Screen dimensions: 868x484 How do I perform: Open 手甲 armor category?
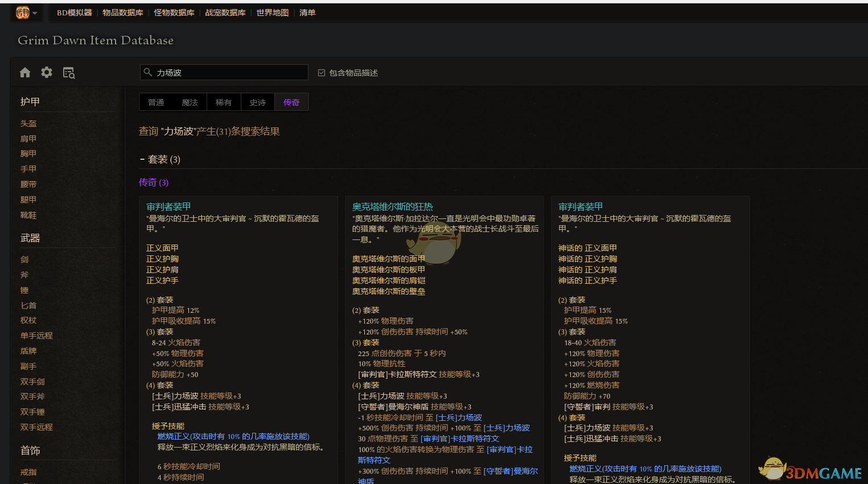tap(28, 169)
